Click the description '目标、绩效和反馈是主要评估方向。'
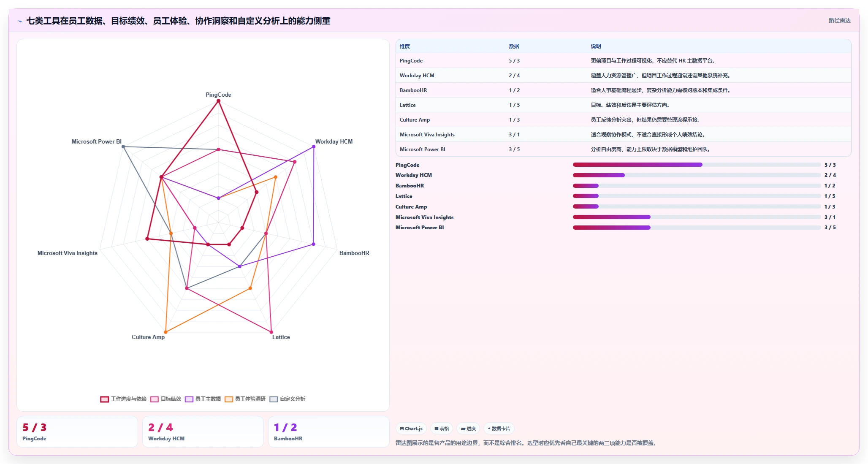Viewport: 868px width, 464px height. [x=631, y=105]
